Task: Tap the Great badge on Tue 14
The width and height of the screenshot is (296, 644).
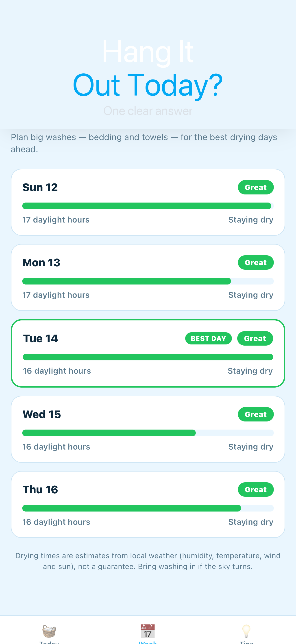Action: coord(255,338)
